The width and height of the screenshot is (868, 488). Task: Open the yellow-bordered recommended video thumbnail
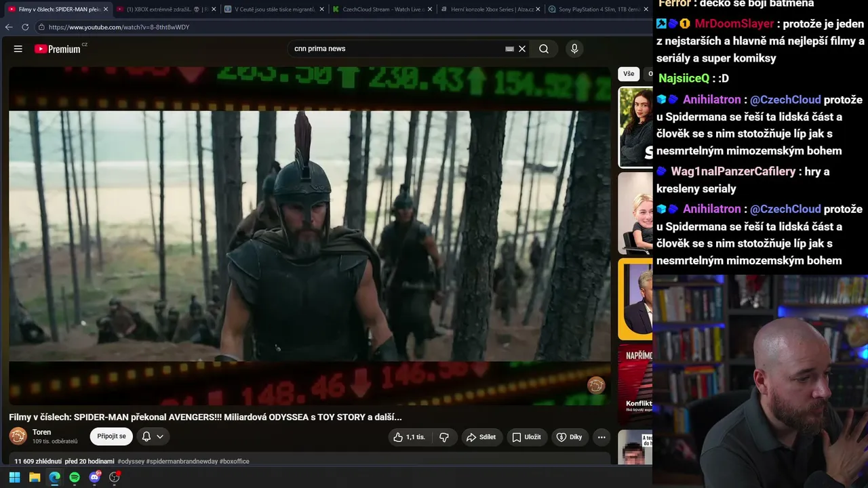(x=635, y=299)
